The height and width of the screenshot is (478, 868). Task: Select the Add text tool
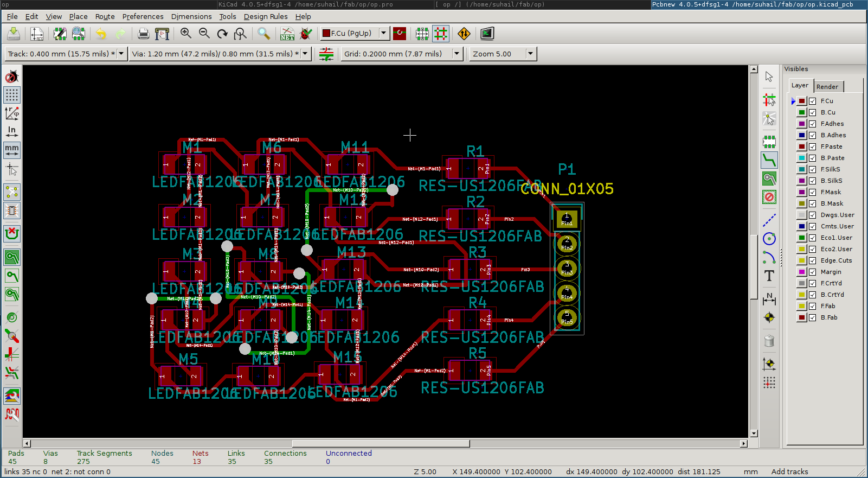tap(769, 276)
